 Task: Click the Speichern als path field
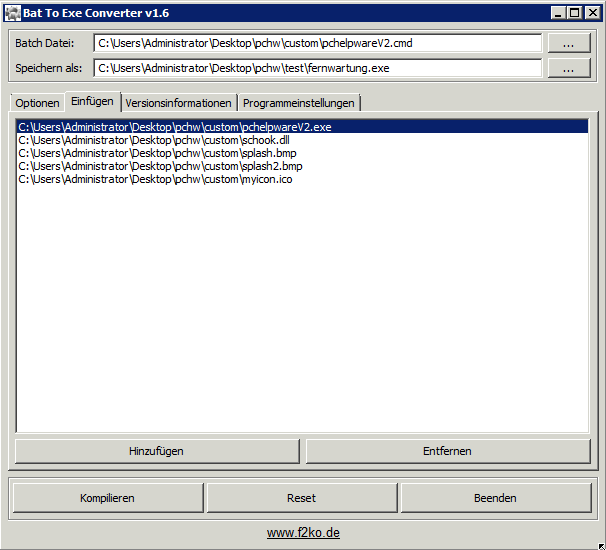point(317,68)
